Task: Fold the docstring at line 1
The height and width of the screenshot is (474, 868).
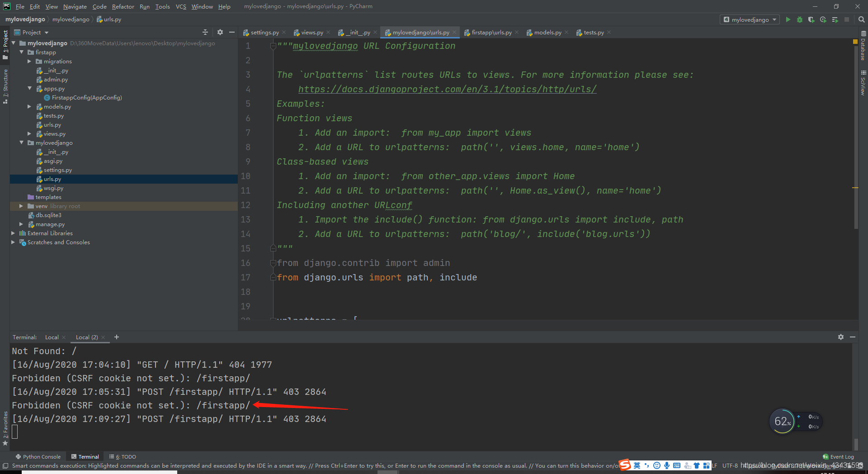Action: click(273, 46)
